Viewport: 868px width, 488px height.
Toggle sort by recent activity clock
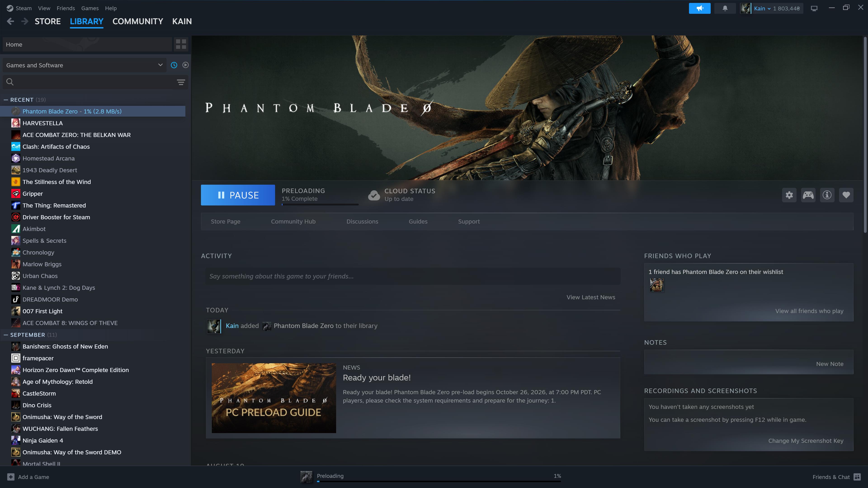click(x=174, y=65)
